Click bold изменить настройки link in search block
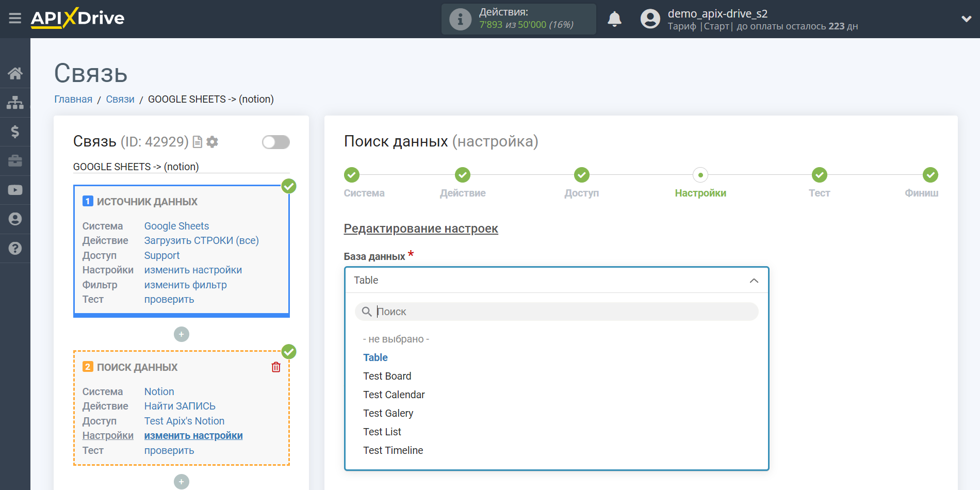Image resolution: width=980 pixels, height=490 pixels. click(193, 435)
